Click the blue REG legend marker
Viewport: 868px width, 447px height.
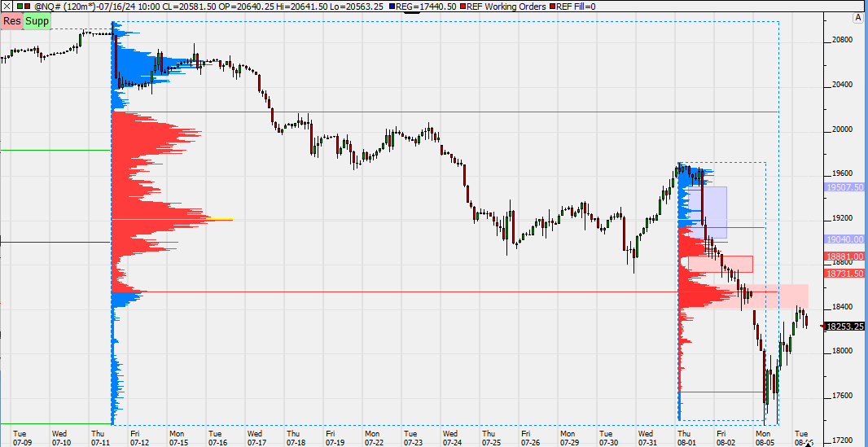click(x=393, y=7)
